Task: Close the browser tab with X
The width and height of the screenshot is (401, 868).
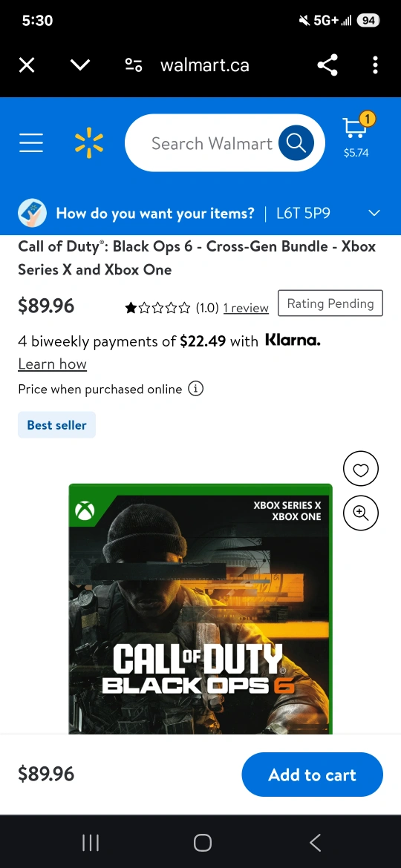Action: tap(27, 65)
